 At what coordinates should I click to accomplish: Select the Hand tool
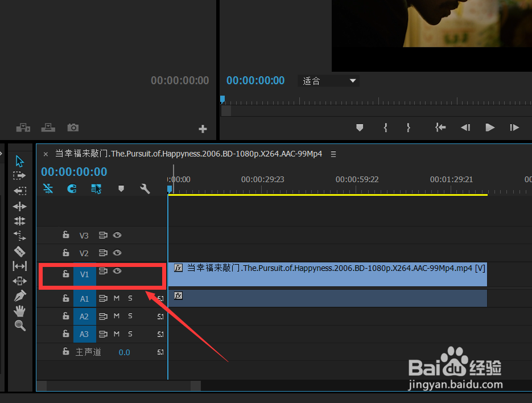[20, 311]
